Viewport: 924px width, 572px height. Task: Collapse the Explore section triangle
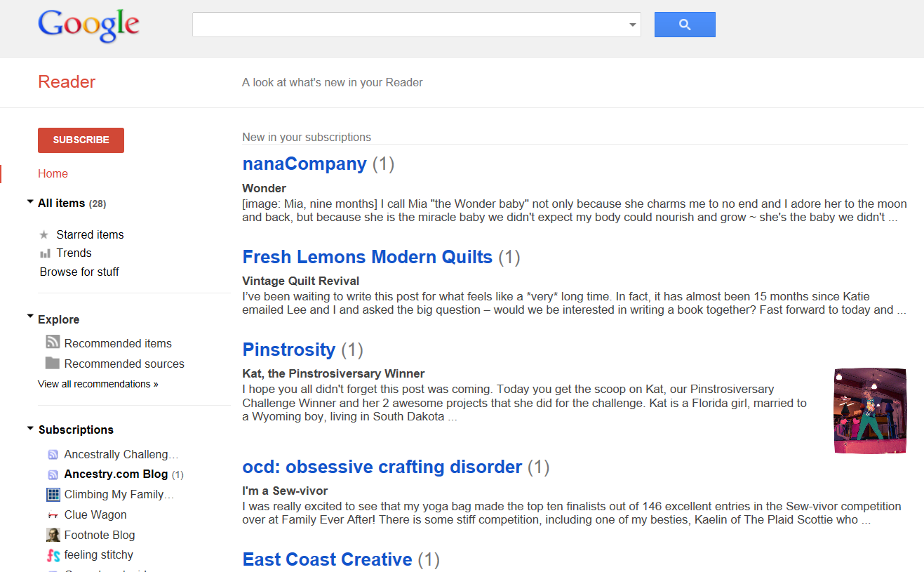29,317
